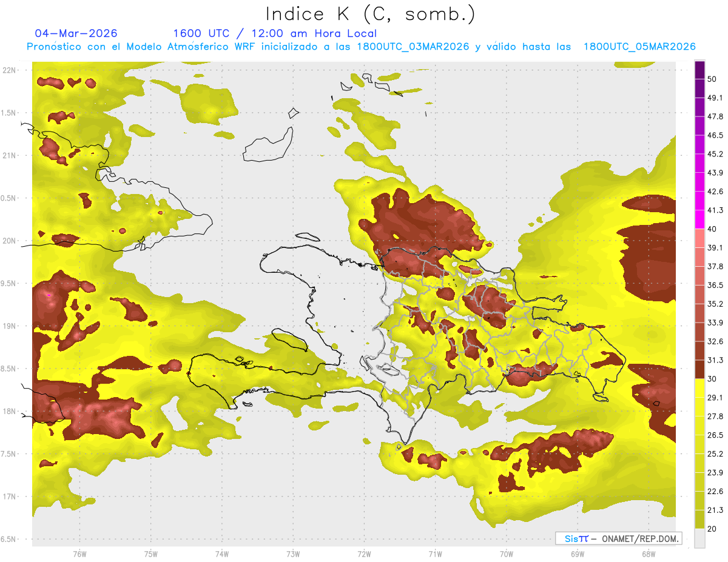Click the legend value '21.3'
This screenshot has height=562, width=728.
click(715, 510)
